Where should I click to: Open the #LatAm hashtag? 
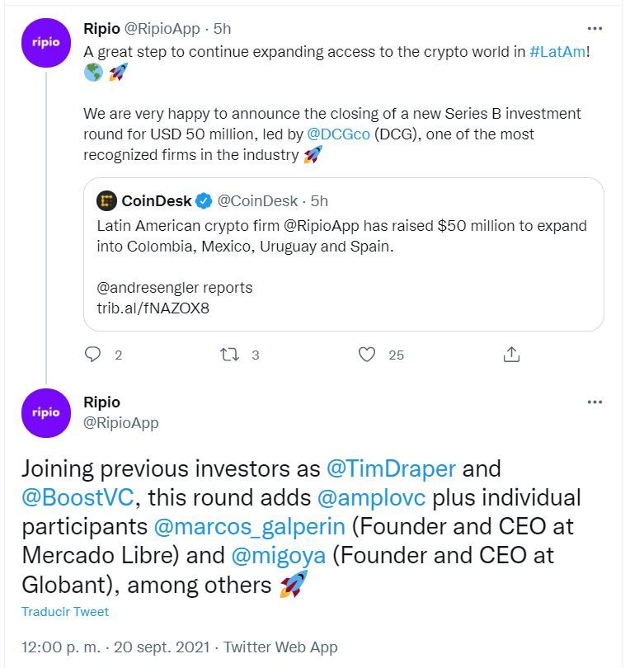557,51
